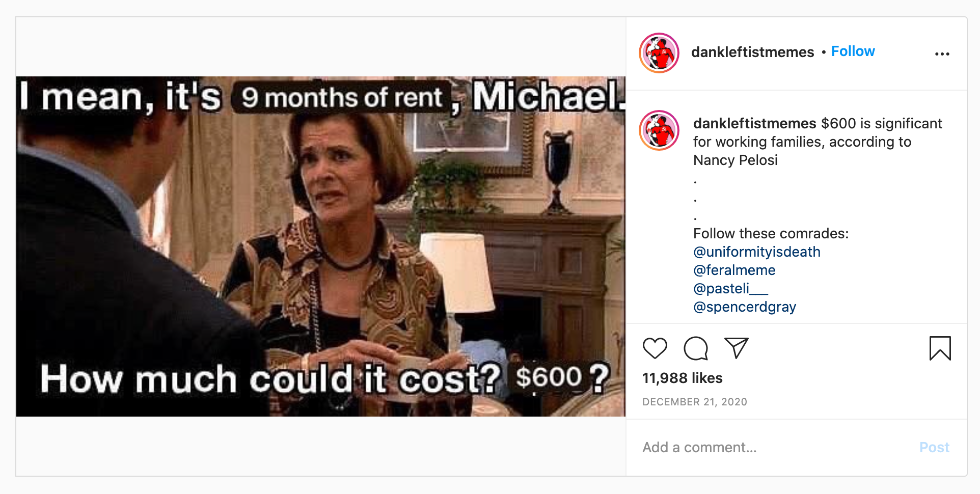Visit the @pasteli__ profile
The height and width of the screenshot is (494, 980).
(730, 288)
